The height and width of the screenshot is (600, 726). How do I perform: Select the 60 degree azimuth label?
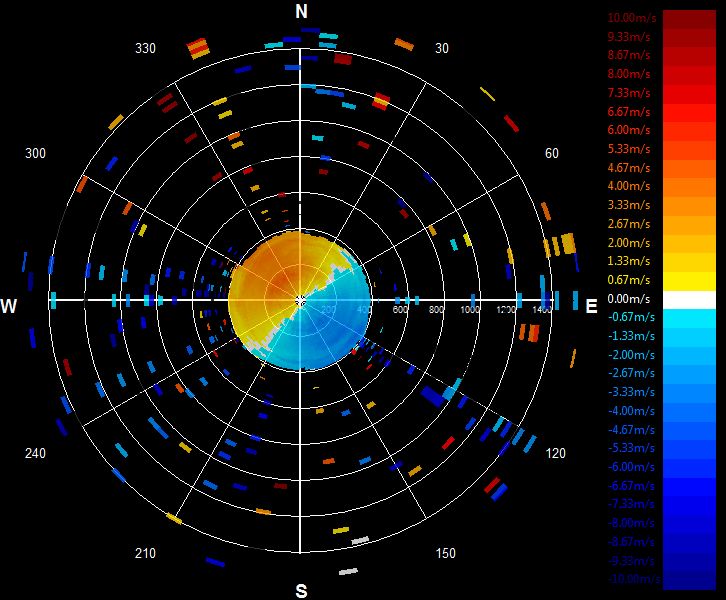[551, 153]
